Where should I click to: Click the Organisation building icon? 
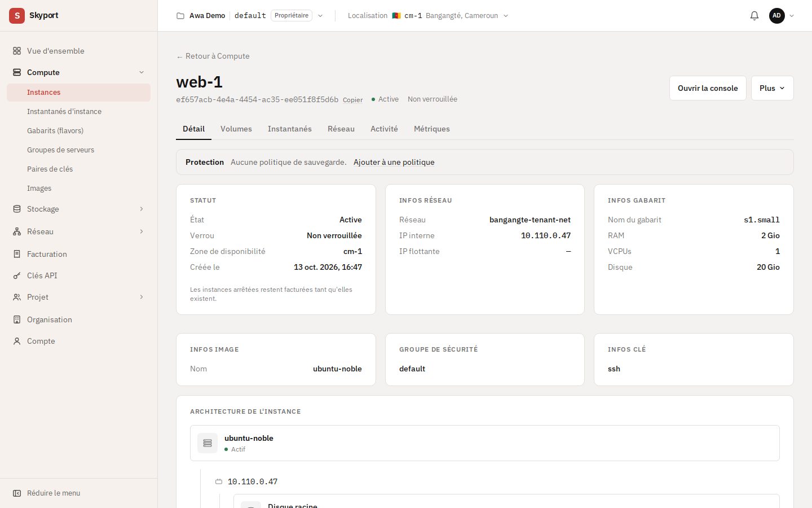pos(17,319)
